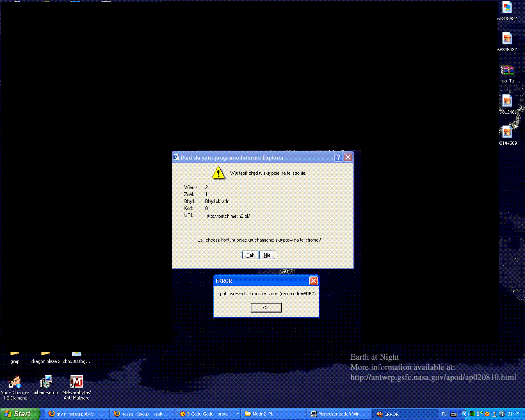Open the dragon blaze 2 desktop folder
This screenshot has width=525, height=420.
(46, 358)
